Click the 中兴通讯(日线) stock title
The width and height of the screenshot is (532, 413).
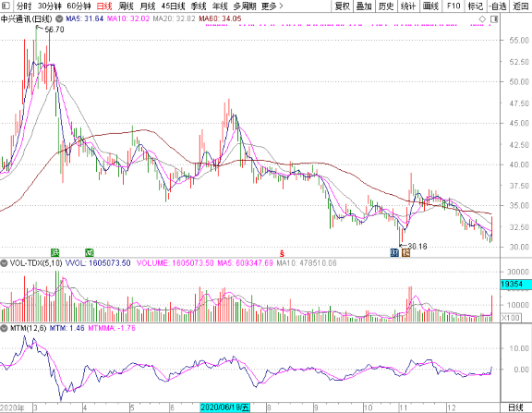[x=27, y=18]
